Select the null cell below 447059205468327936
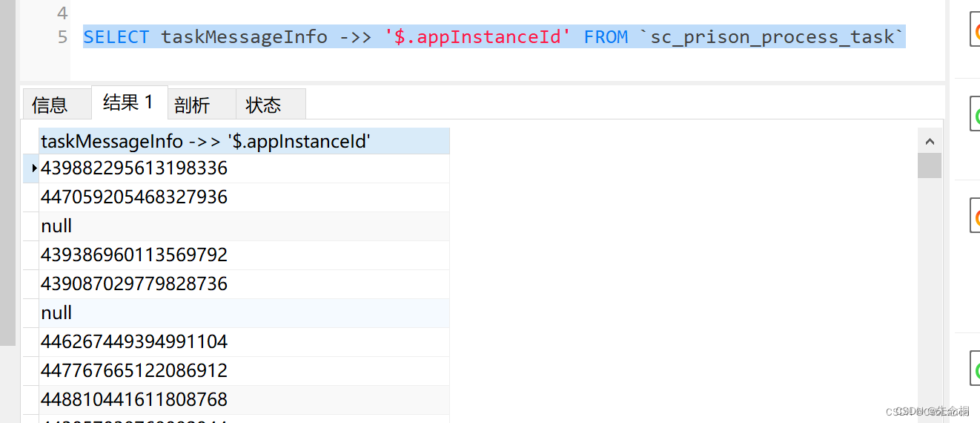Image resolution: width=980 pixels, height=423 pixels. [x=56, y=226]
